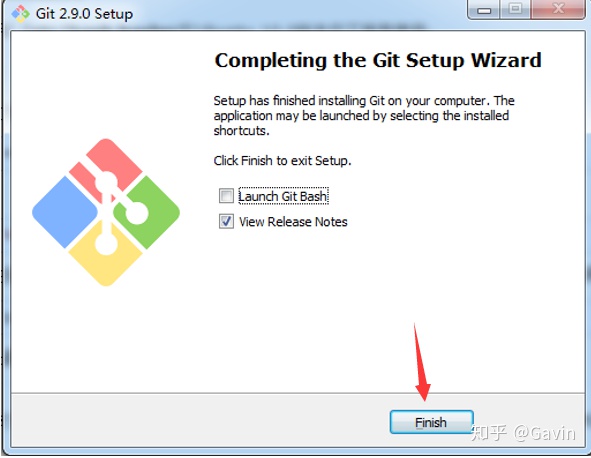The width and height of the screenshot is (591, 458).
Task: Click the blue tile of the Git logo
Action: (x=65, y=212)
